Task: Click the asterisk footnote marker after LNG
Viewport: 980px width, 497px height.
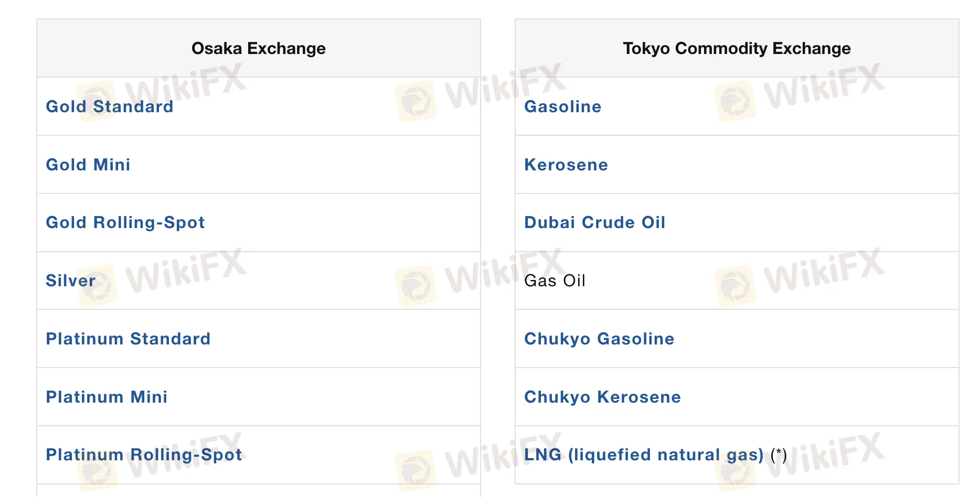Action: pyautogui.click(x=779, y=454)
